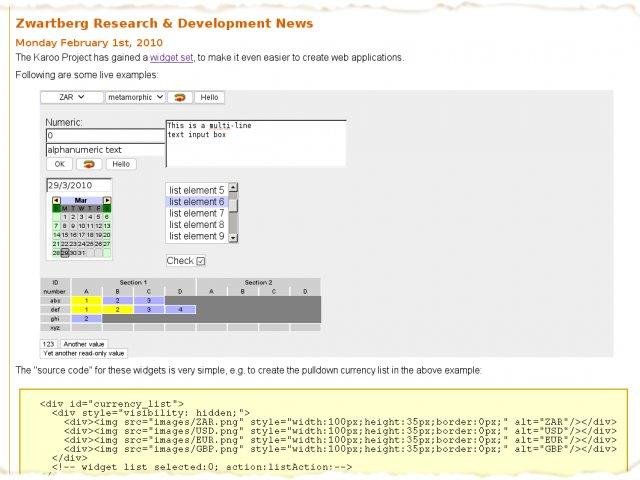Pick highlighted day 29 in the calendar
640x480 pixels.
click(65, 253)
